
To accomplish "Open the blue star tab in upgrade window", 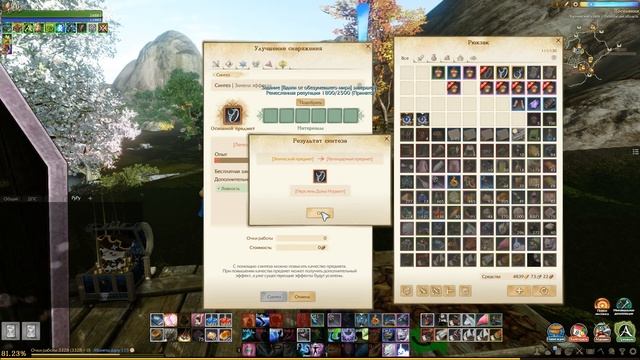I will click(x=243, y=64).
